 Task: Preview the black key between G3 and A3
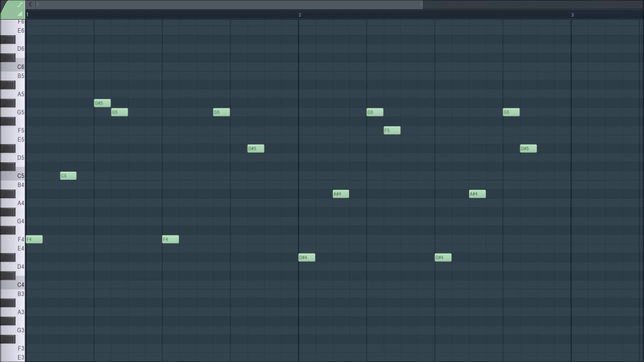pyautogui.click(x=8, y=321)
